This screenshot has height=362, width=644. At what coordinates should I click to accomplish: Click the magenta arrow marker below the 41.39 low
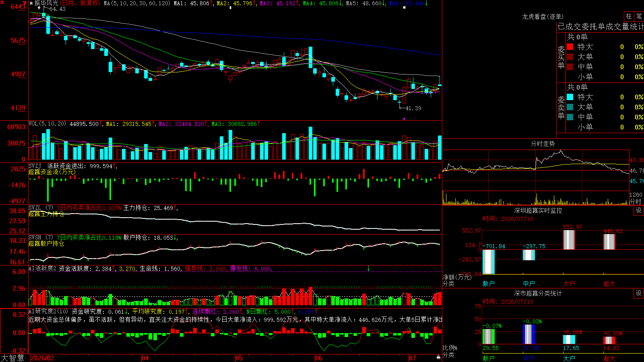pyautogui.click(x=404, y=119)
